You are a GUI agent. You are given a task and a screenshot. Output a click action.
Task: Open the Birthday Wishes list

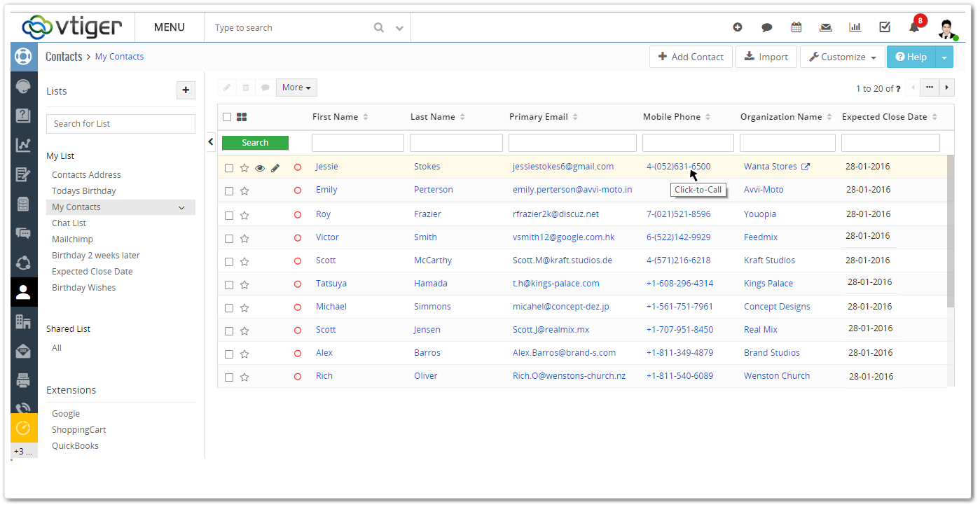pyautogui.click(x=84, y=288)
